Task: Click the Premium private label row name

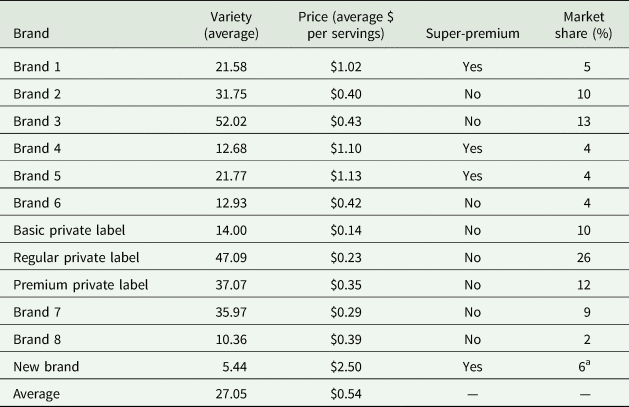Action: (81, 284)
